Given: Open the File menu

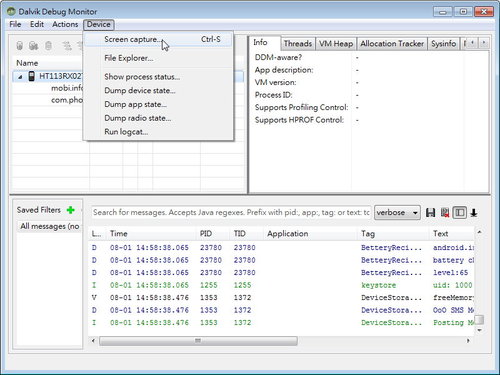Looking at the screenshot, I should [15, 24].
